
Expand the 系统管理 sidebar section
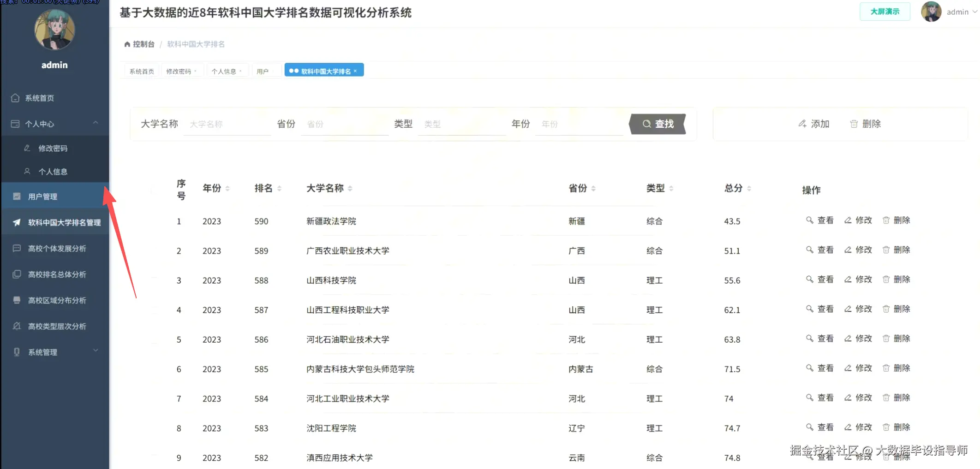(96, 351)
